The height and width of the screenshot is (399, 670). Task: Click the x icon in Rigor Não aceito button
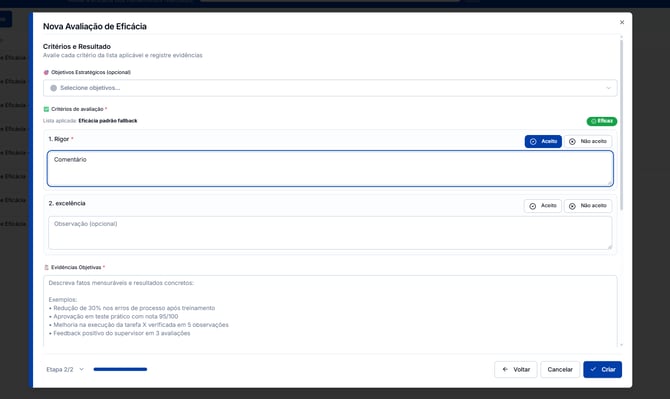point(572,141)
